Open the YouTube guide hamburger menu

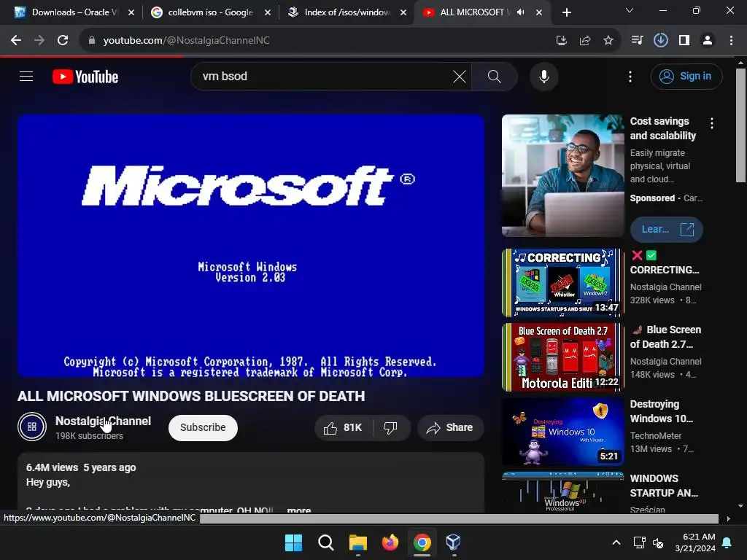pos(26,76)
